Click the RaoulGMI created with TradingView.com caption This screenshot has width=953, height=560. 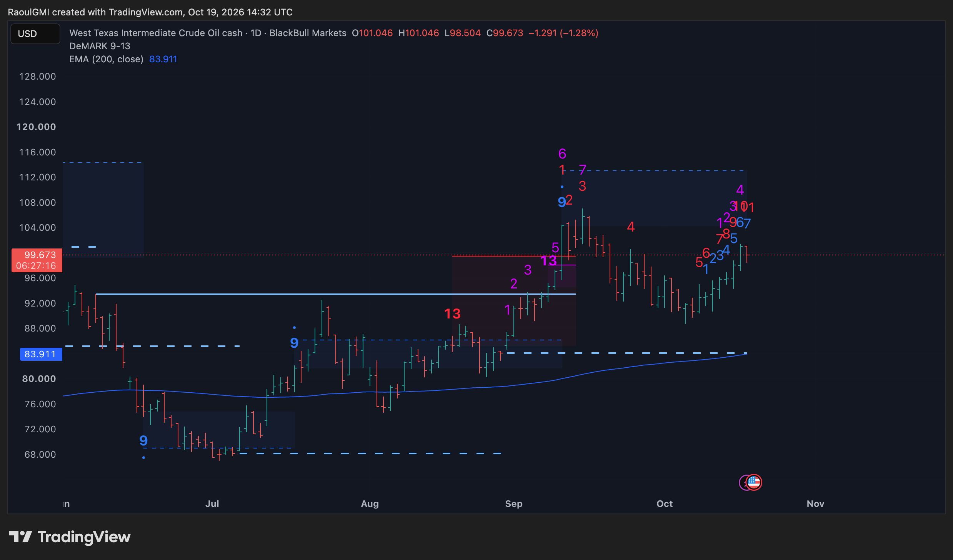(150, 12)
